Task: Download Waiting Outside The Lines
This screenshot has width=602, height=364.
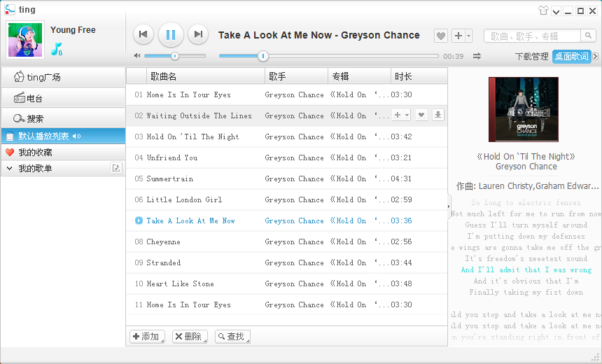Action: 437,115
